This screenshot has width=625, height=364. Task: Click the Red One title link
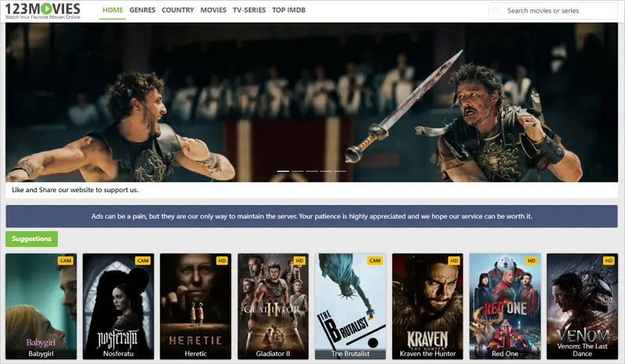click(505, 354)
